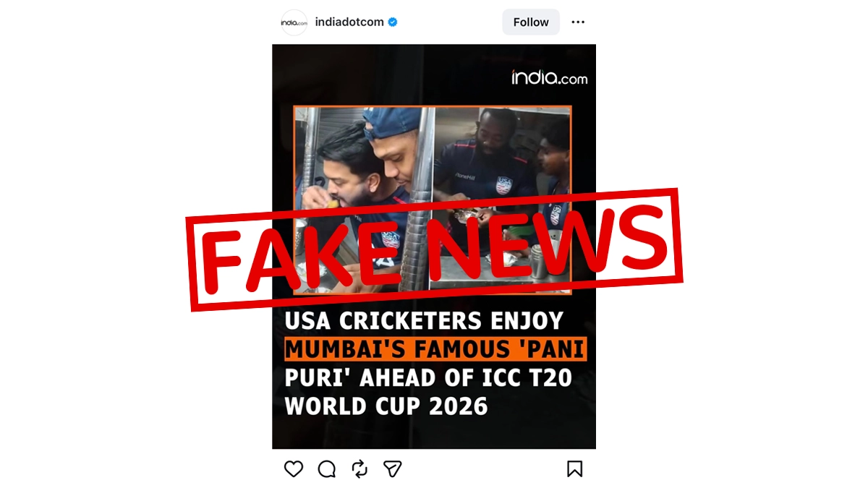Click india.com watermark logo in image
The width and height of the screenshot is (868, 488).
[550, 77]
